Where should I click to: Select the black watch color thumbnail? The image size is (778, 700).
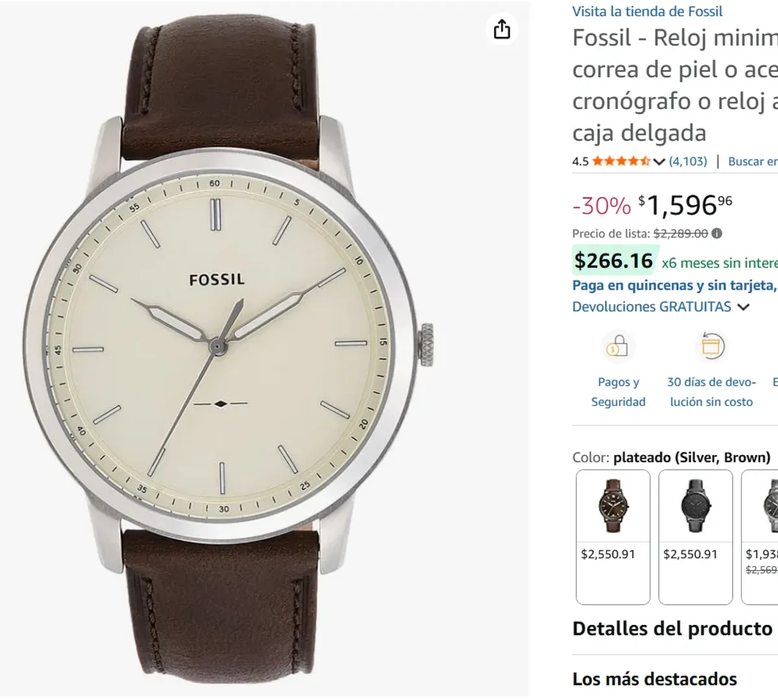696,506
